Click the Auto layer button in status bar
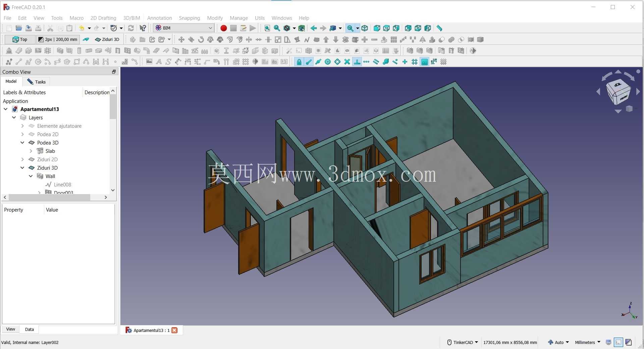The width and height of the screenshot is (644, 349). click(x=558, y=342)
